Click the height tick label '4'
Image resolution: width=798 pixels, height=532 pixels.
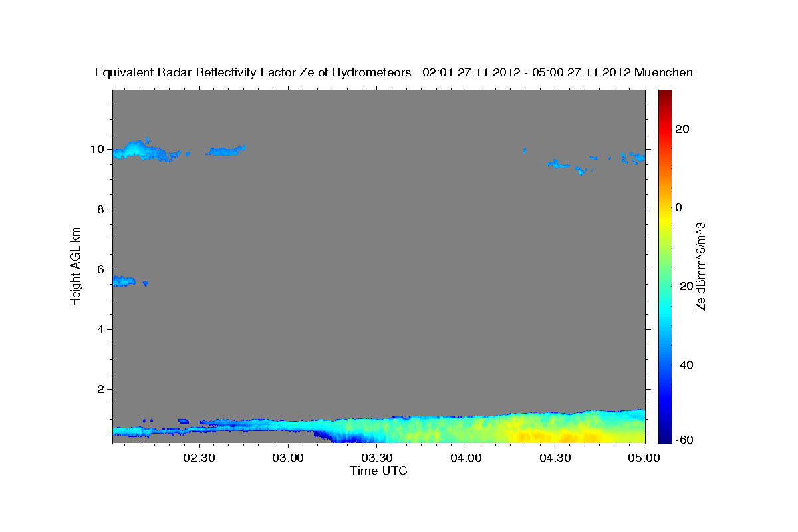[101, 329]
